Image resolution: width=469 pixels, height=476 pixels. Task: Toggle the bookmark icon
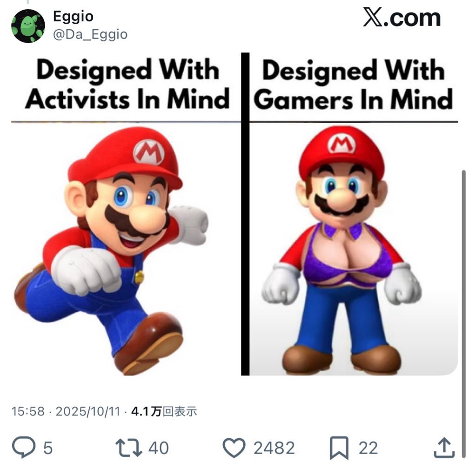338,448
